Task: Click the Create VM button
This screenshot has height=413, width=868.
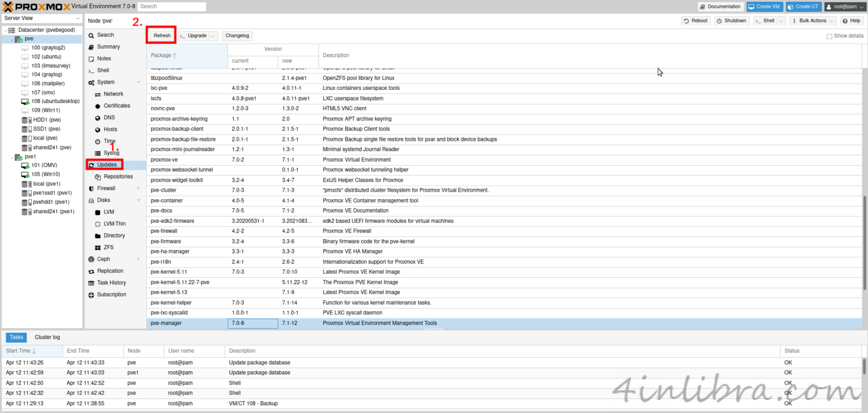Action: [x=764, y=7]
